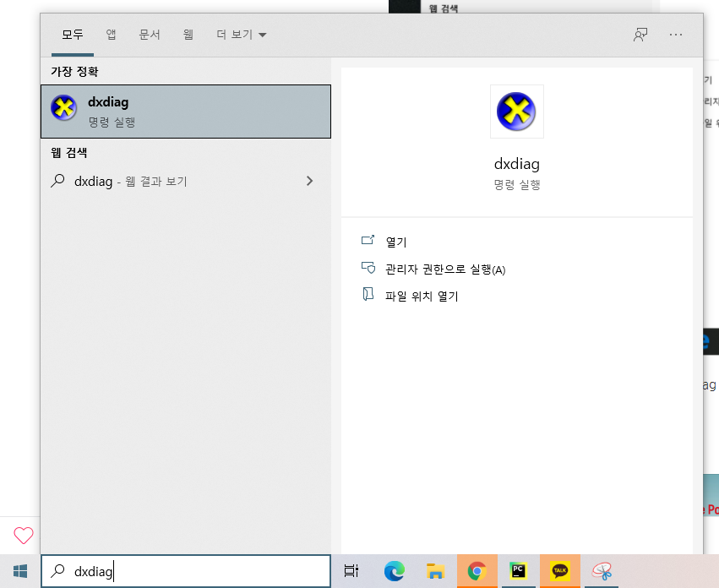
Task: Switch to the 문서 tab
Action: pyautogui.click(x=150, y=35)
